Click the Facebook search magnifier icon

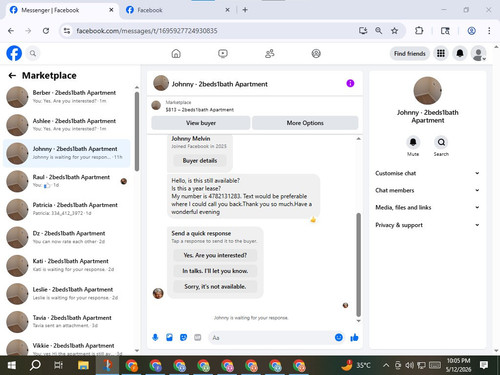33,53
